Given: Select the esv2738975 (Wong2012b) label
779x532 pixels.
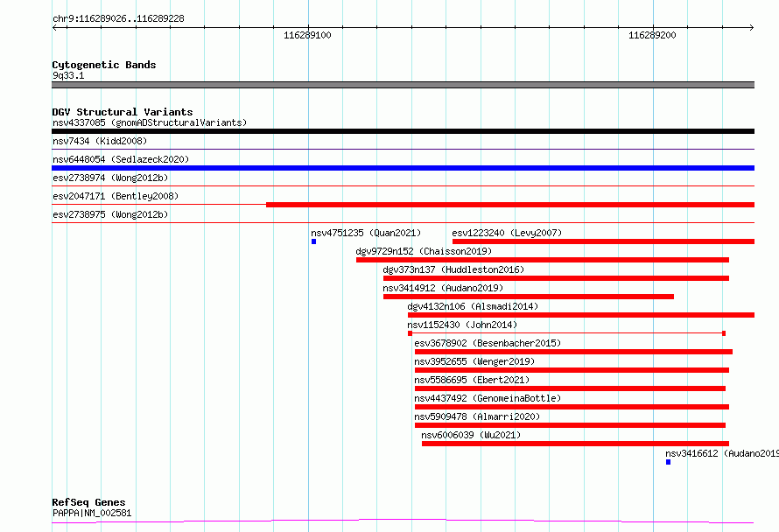Looking at the screenshot, I should point(110,214).
